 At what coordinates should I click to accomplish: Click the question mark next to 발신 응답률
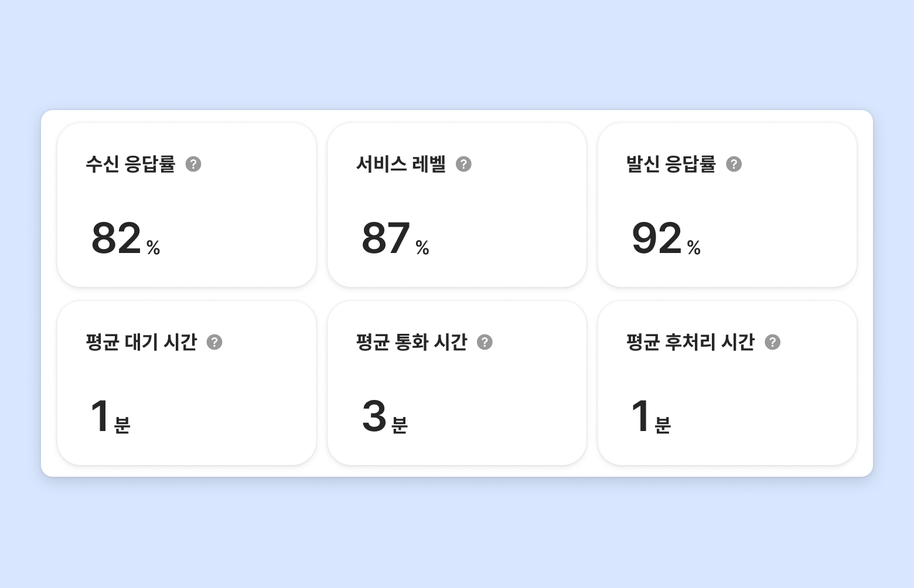click(x=734, y=164)
